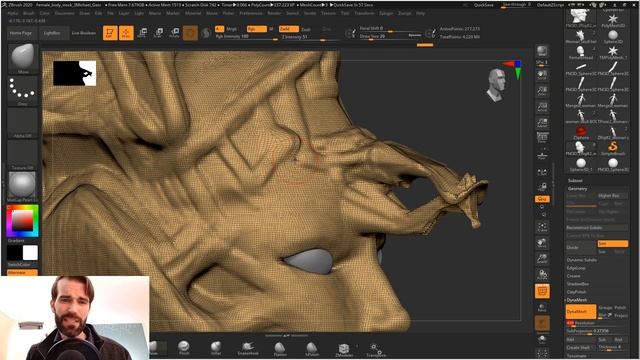Expand the Crease section
This screenshot has width=640, height=360.
(x=573, y=276)
